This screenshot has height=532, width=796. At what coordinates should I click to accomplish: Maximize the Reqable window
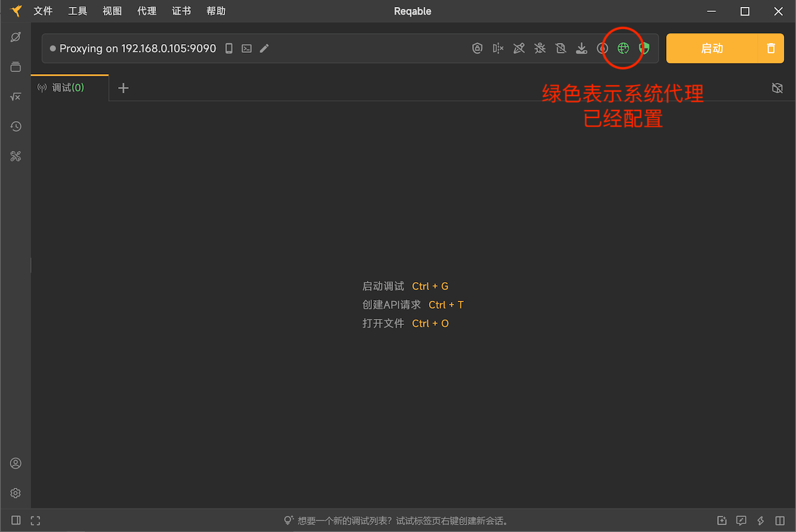(x=745, y=11)
